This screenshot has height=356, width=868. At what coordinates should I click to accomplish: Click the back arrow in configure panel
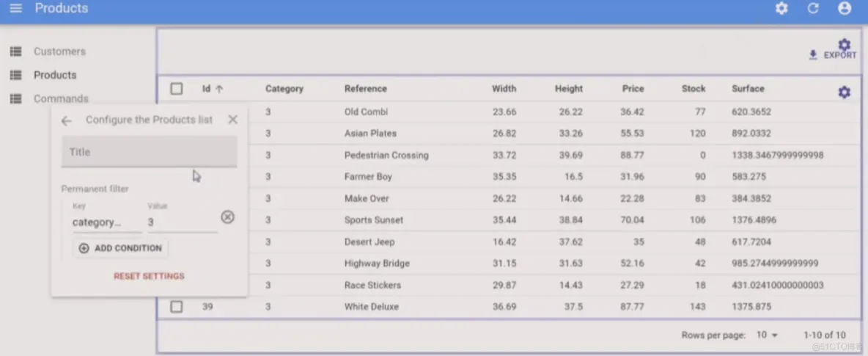pos(67,120)
